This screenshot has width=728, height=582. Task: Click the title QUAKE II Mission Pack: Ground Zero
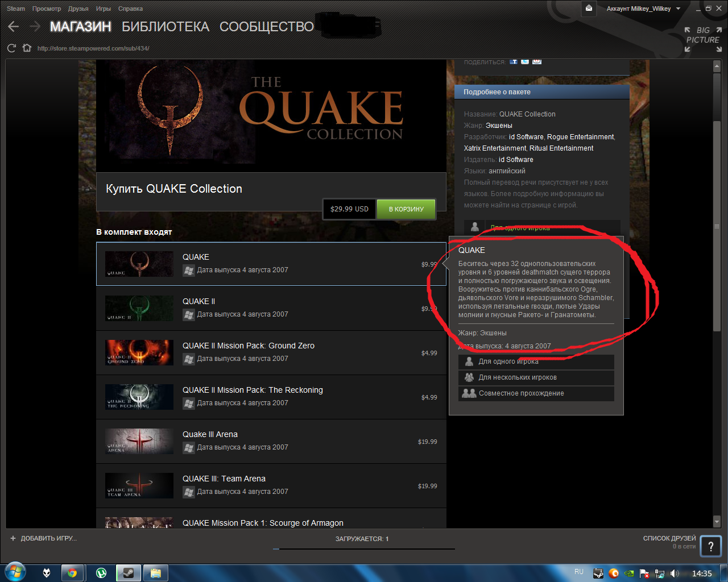(x=249, y=346)
